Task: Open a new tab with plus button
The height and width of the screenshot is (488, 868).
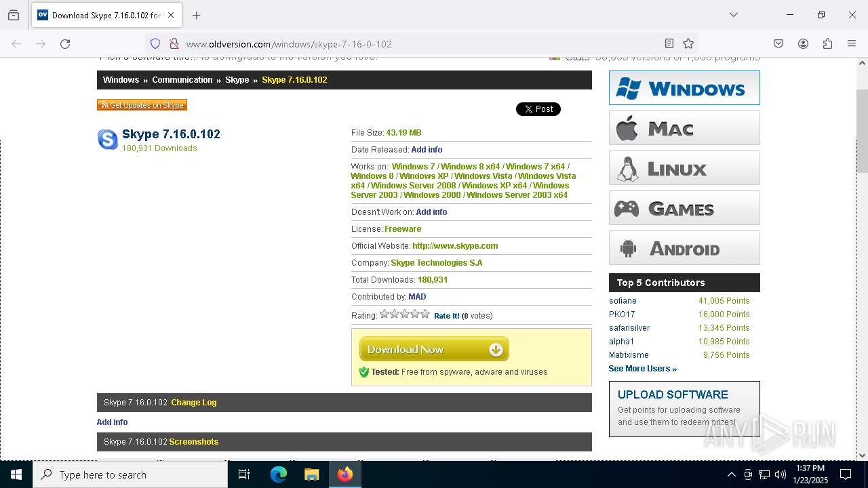Action: coord(196,15)
